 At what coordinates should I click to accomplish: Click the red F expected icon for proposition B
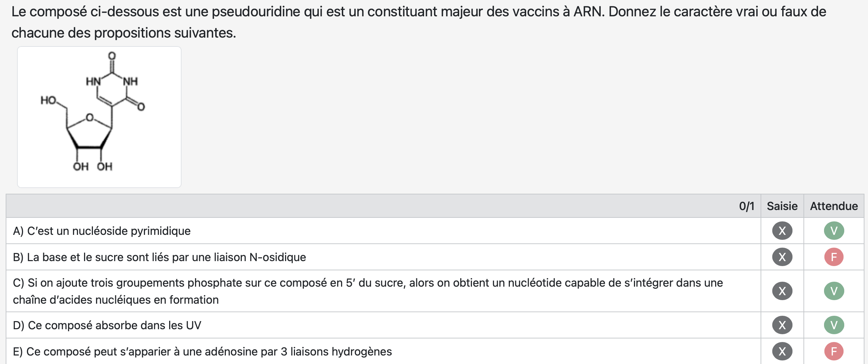pyautogui.click(x=834, y=257)
